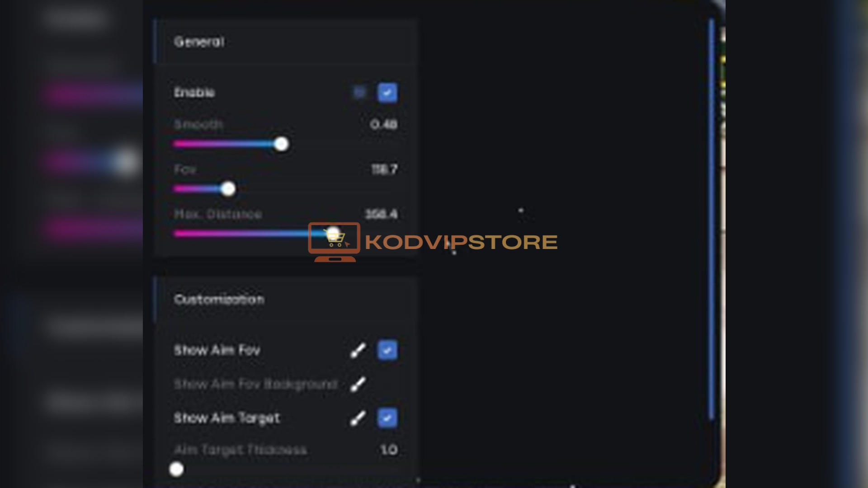Open the Show Aim Fov Background color picker icon
The height and width of the screenshot is (488, 868).
click(x=358, y=385)
